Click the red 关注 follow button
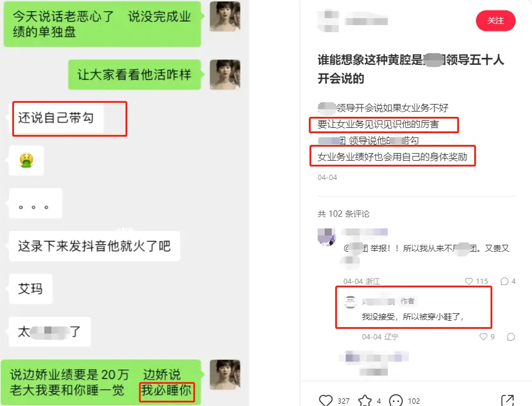532x406 pixels. pyautogui.click(x=495, y=20)
